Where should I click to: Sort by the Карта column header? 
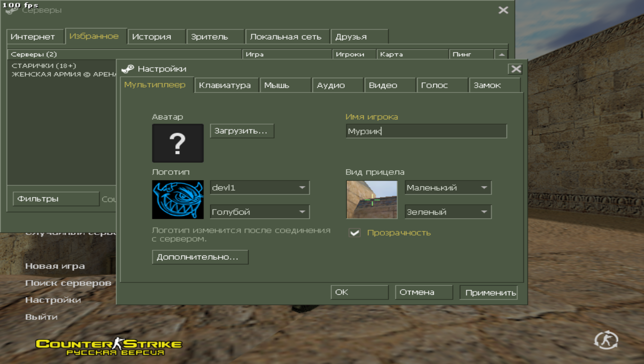(412, 54)
